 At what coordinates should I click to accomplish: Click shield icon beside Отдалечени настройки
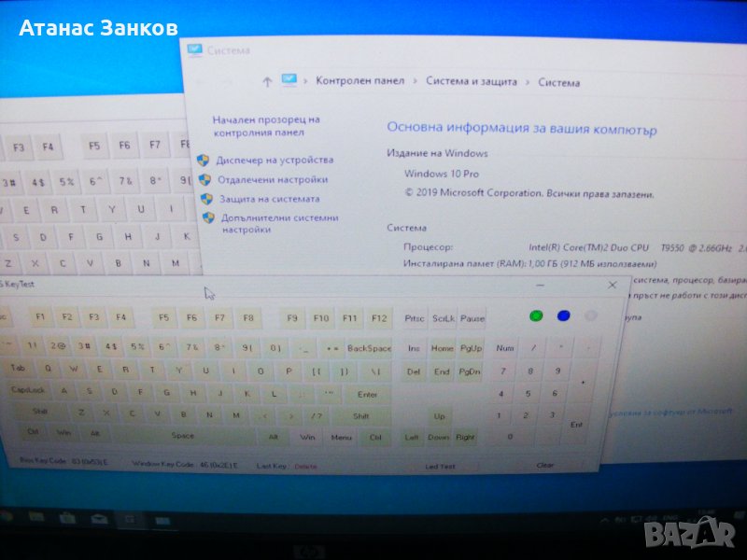click(204, 179)
